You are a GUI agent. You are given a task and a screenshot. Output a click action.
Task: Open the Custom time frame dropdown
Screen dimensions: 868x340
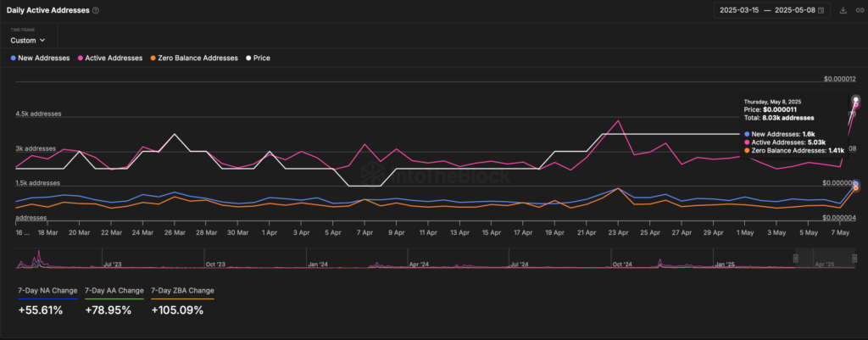coord(28,40)
